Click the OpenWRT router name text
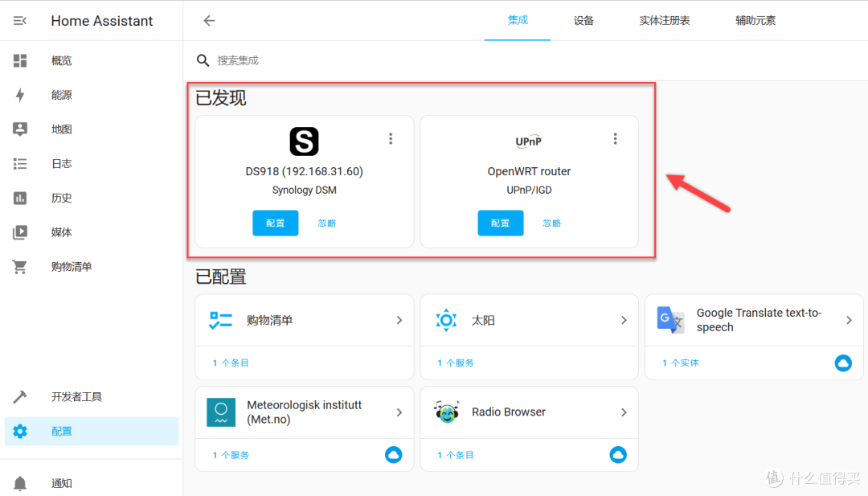This screenshot has height=496, width=868. coord(529,171)
